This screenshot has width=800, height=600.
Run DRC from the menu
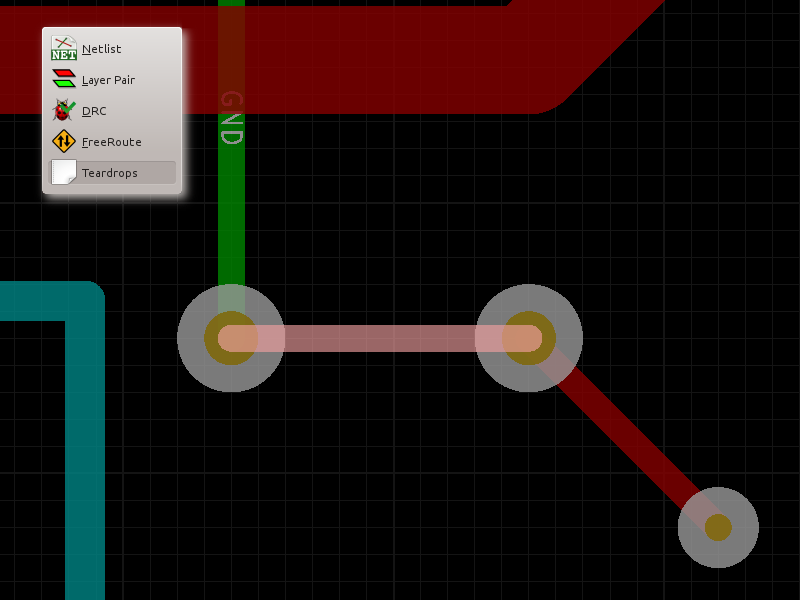tap(112, 111)
